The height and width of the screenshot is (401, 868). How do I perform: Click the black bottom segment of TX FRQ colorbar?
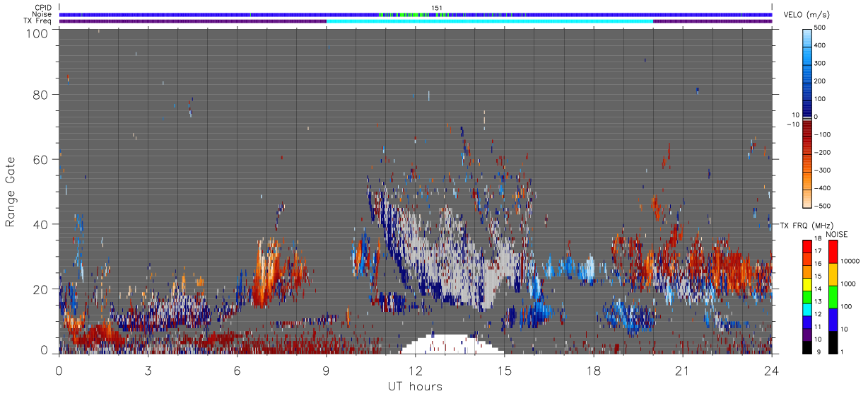pyautogui.click(x=807, y=348)
